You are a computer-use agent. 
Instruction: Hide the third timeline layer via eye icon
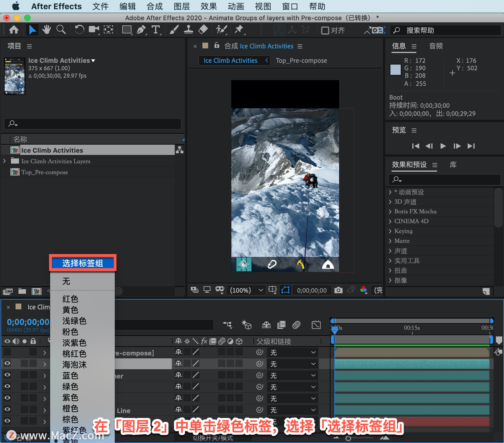tap(7, 375)
